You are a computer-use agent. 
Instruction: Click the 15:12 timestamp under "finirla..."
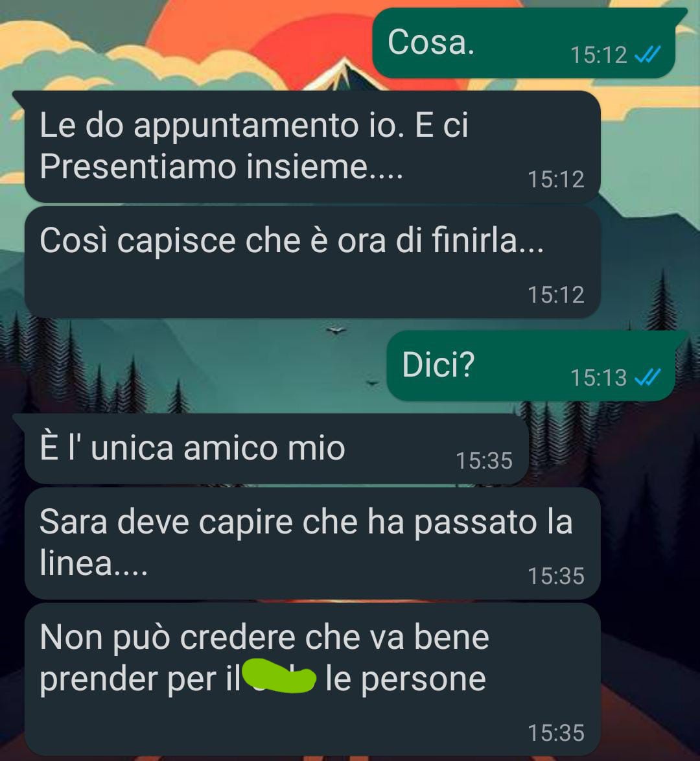(x=556, y=294)
